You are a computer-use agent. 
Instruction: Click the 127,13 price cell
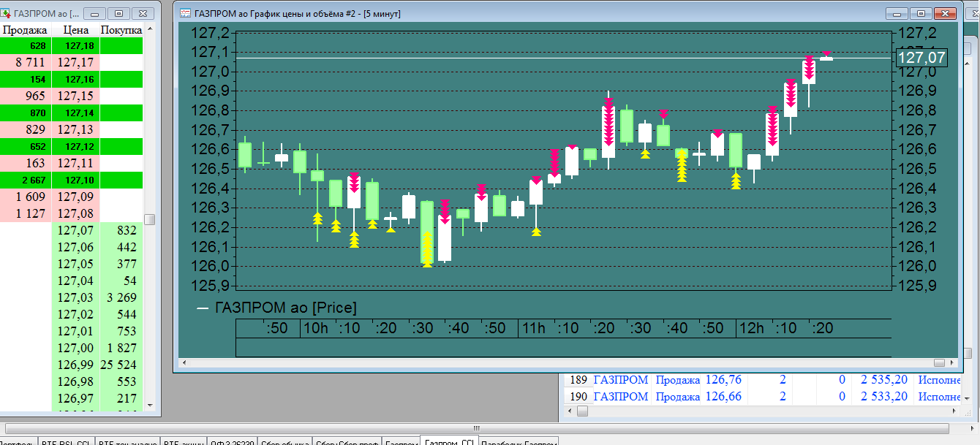coord(76,130)
